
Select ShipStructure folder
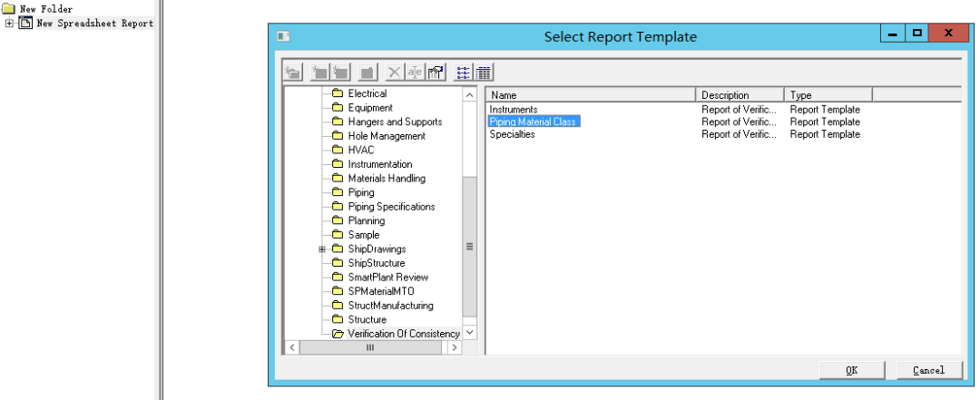[x=377, y=263]
